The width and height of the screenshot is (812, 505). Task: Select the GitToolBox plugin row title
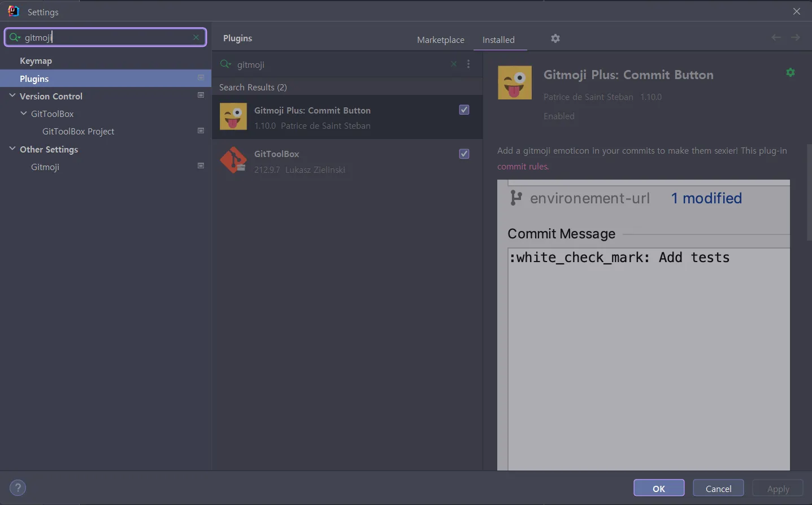[x=276, y=154]
